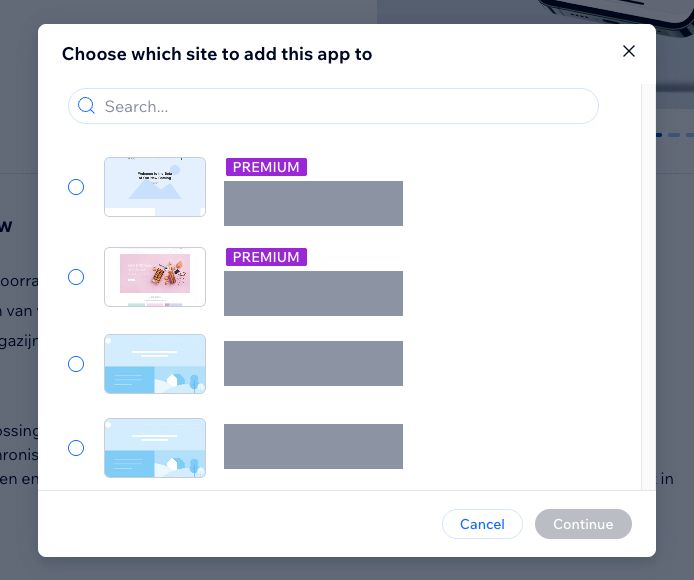
Task: Focus the Search text field
Action: click(x=340, y=106)
